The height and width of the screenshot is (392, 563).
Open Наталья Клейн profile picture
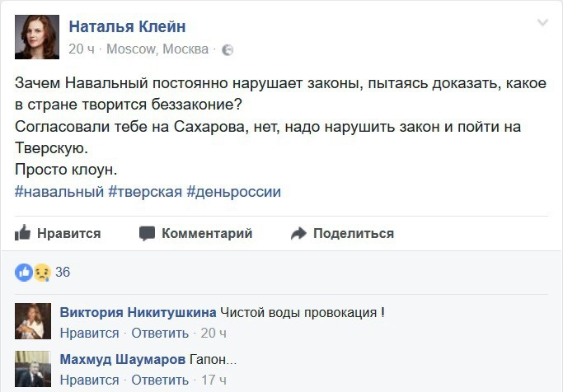pos(36,37)
